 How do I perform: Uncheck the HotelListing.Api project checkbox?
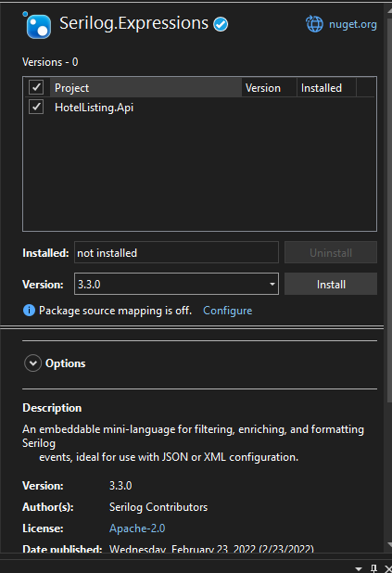coord(36,107)
